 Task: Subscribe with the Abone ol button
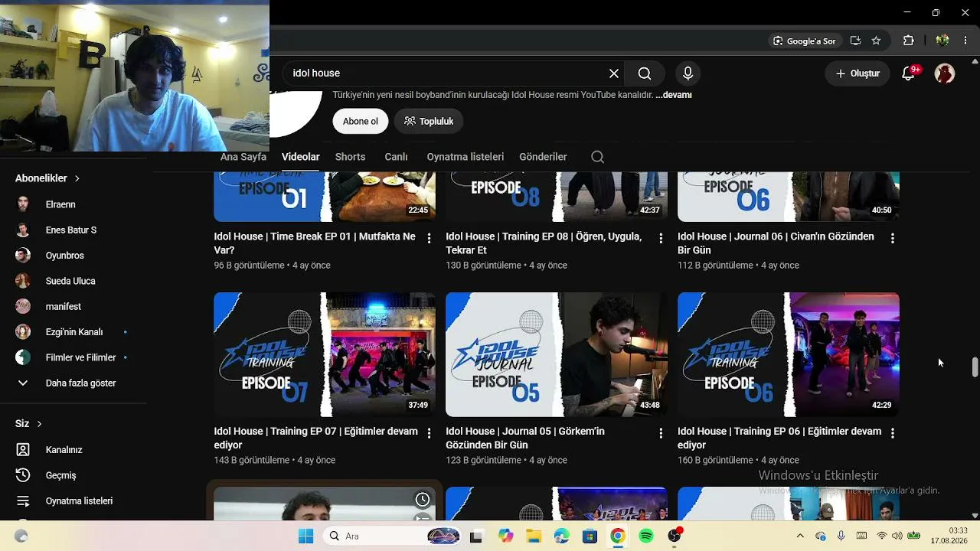[x=361, y=121]
